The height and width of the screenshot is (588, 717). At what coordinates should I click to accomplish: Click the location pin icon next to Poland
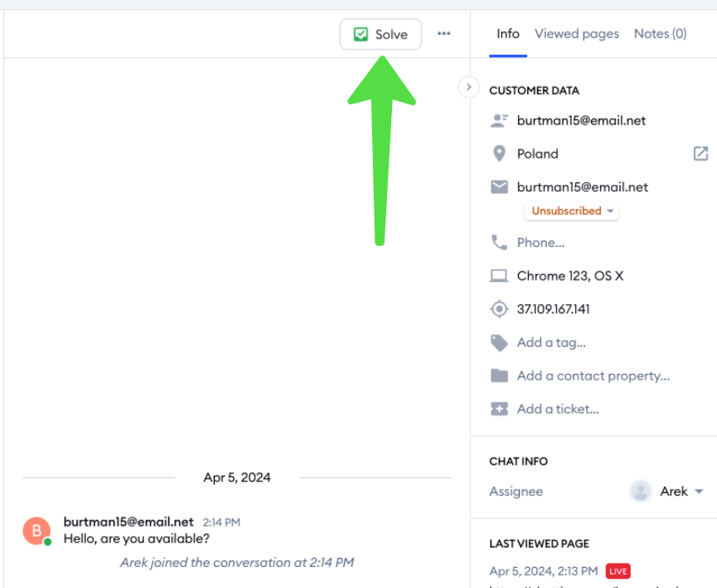coord(500,153)
